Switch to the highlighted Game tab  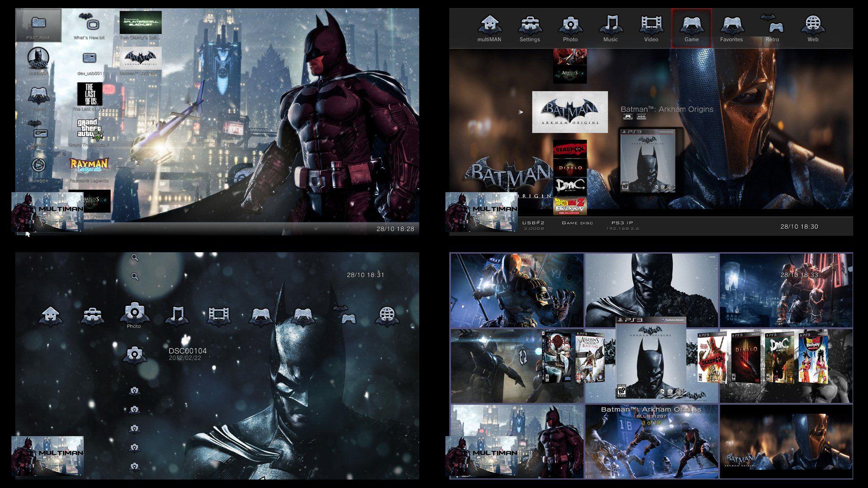[x=691, y=27]
